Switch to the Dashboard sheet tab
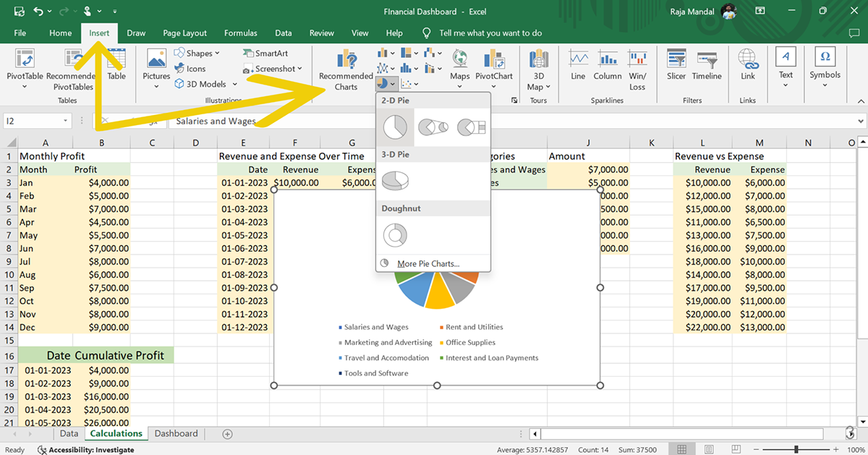Viewport: 868px width, 455px height. pos(176,433)
